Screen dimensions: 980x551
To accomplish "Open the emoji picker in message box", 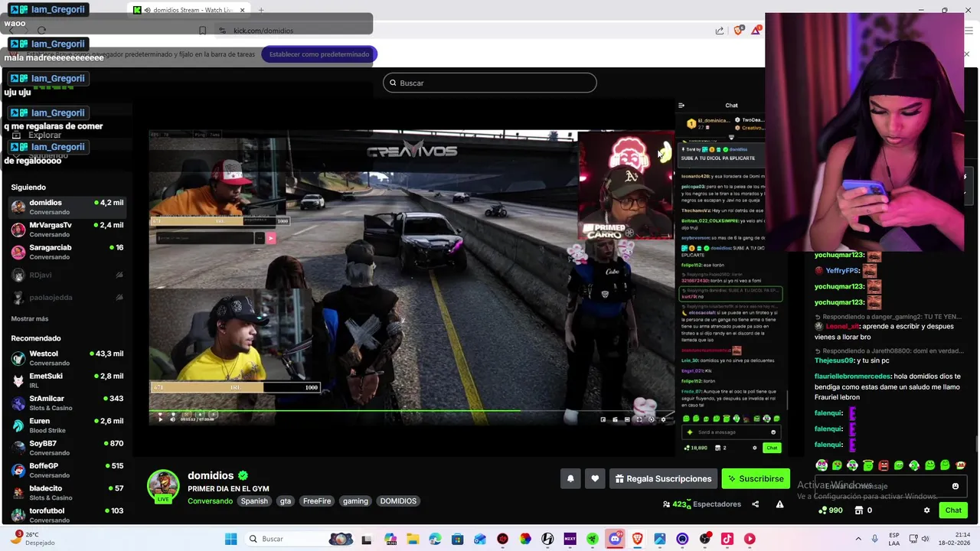I will coord(955,486).
